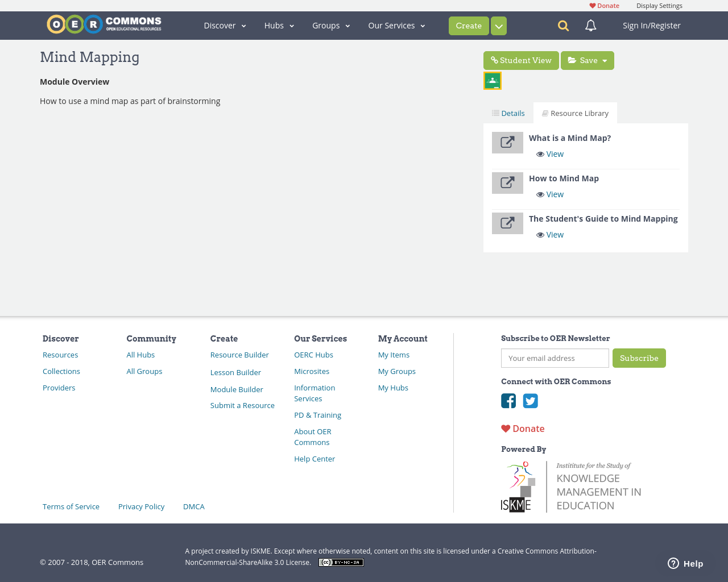The image size is (728, 582).
Task: Open the Lesson Builder link
Action: (x=235, y=372)
